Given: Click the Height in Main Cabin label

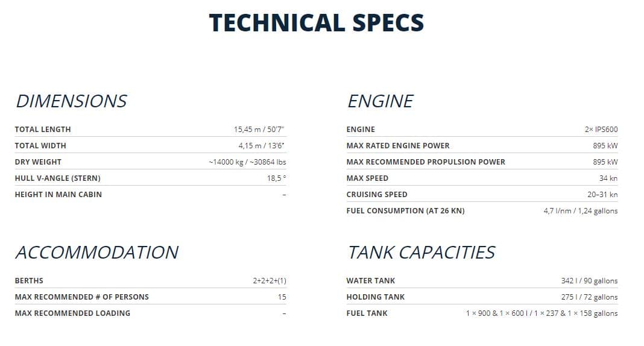Looking at the screenshot, I should pyautogui.click(x=58, y=195).
